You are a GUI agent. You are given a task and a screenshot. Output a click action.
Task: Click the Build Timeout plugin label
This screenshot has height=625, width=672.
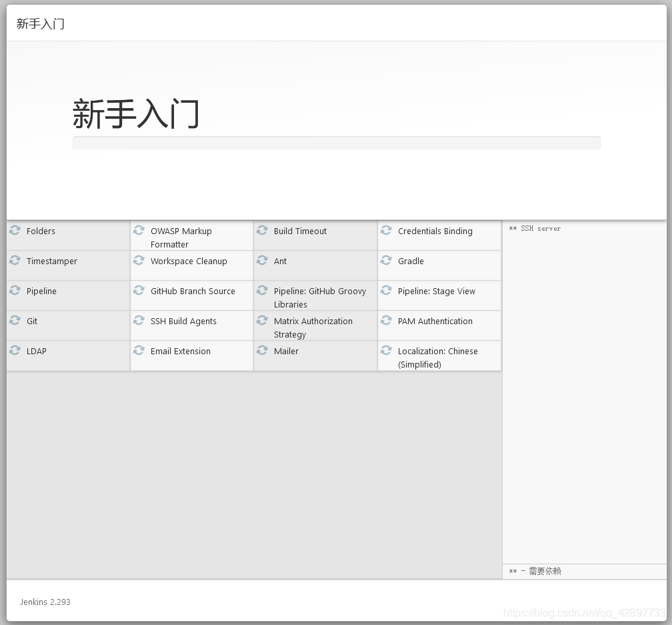click(x=300, y=231)
